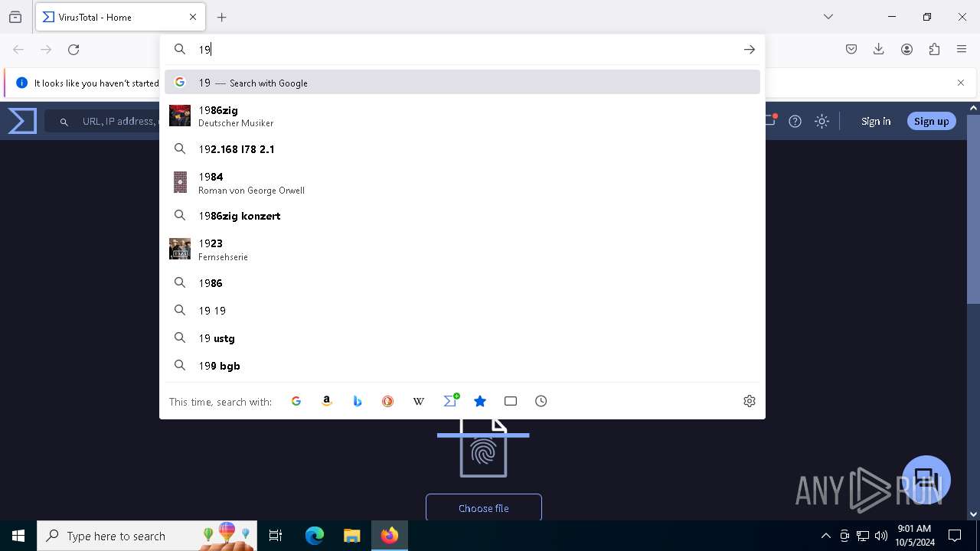The height and width of the screenshot is (551, 980).
Task: Reload the current page
Action: (73, 49)
